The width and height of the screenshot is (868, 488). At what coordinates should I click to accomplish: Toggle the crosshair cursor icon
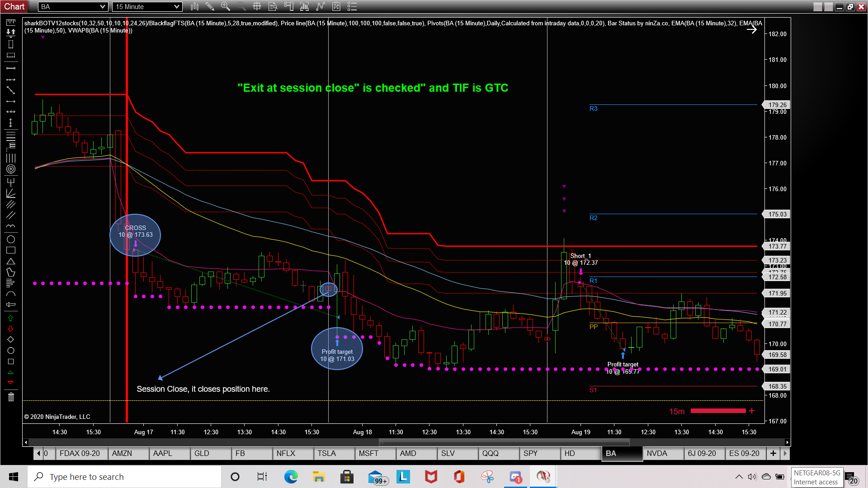pyautogui.click(x=257, y=6)
